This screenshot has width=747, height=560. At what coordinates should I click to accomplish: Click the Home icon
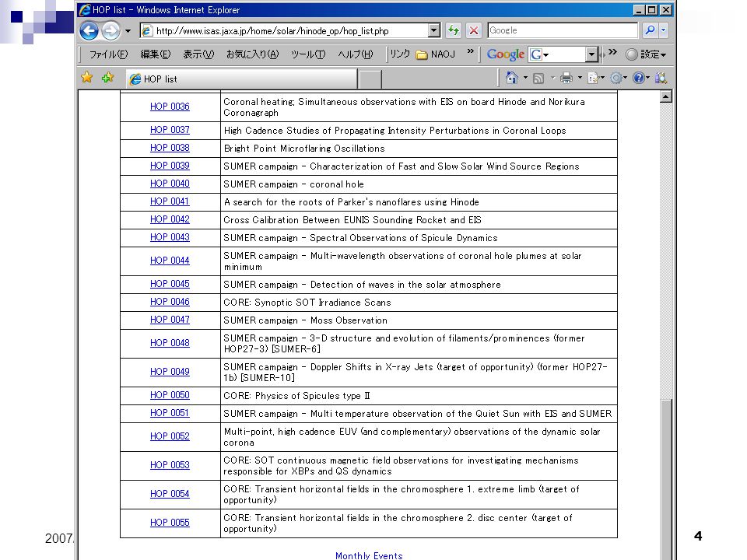click(512, 78)
